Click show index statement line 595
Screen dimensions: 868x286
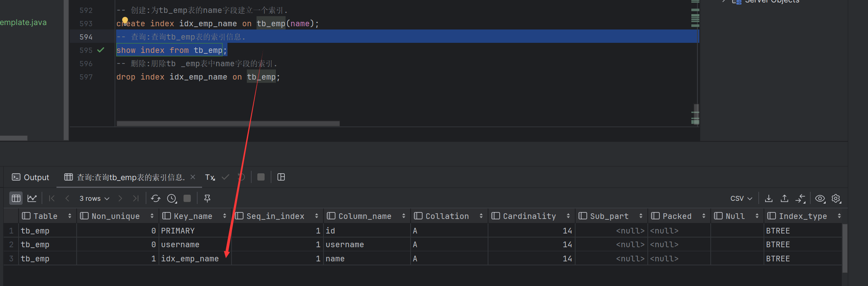[171, 50]
